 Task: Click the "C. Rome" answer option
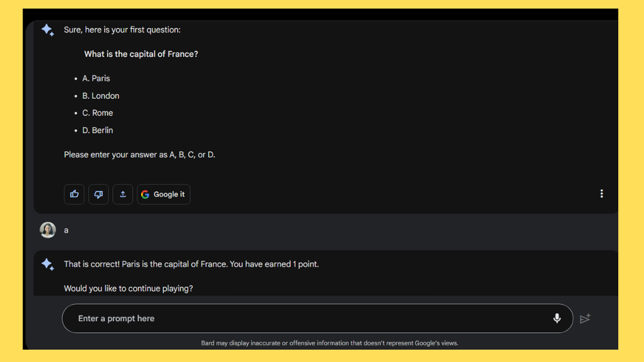[98, 113]
